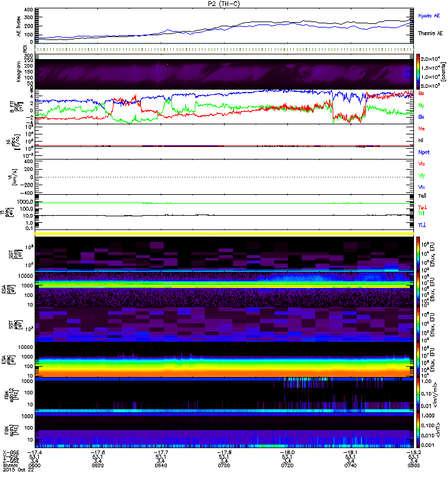
Task: Click inside the FBK edc12 spectrogram panel
Action: [224, 395]
